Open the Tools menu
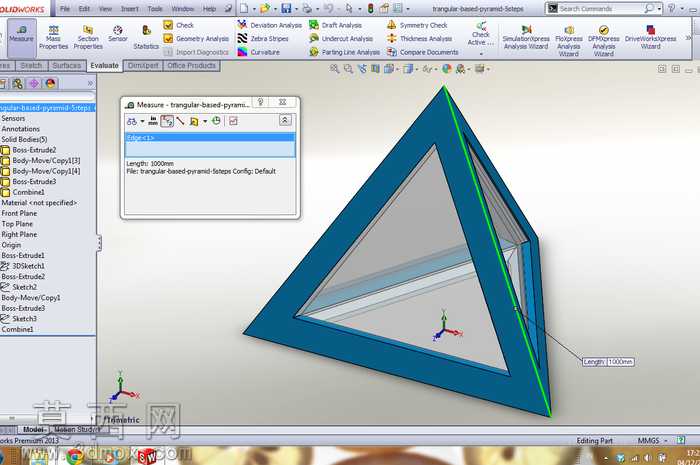 pyautogui.click(x=155, y=8)
